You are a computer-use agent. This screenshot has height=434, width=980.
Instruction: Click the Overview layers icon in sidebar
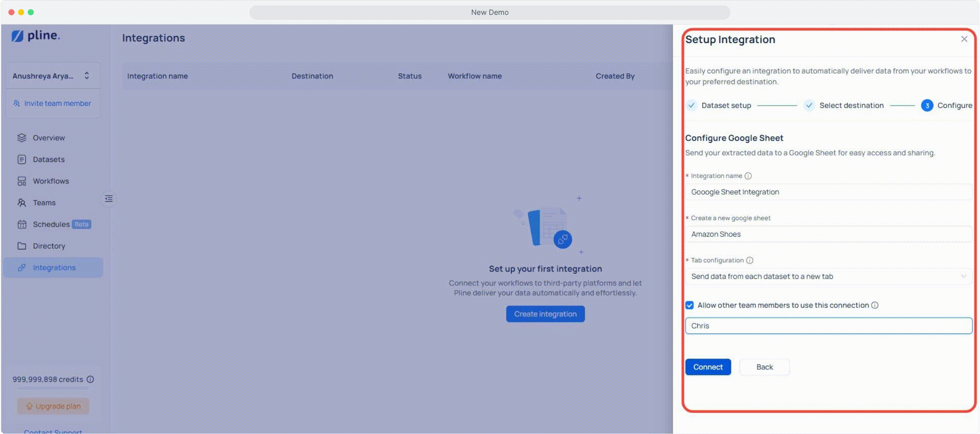[x=22, y=138]
